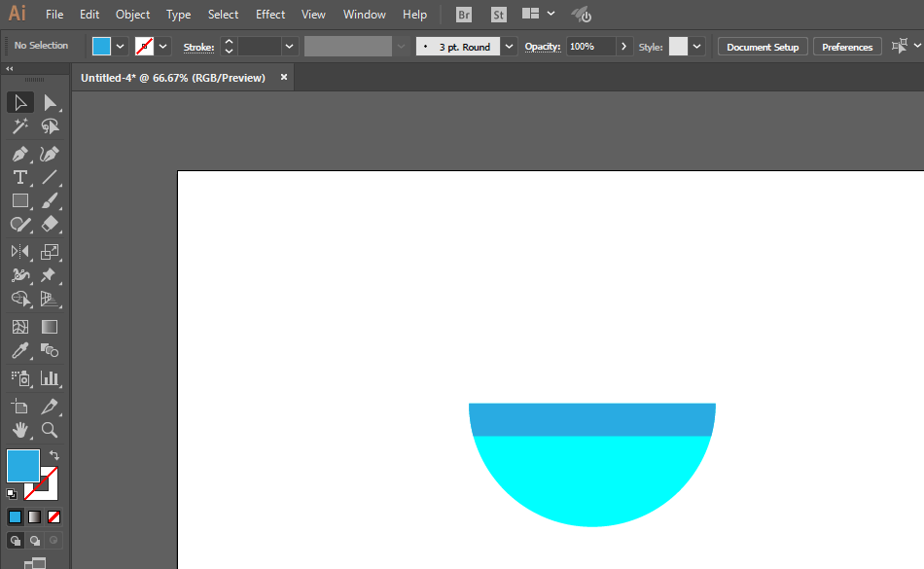The height and width of the screenshot is (569, 924).
Task: Select the Perspective Grid tool
Action: [x=50, y=299]
